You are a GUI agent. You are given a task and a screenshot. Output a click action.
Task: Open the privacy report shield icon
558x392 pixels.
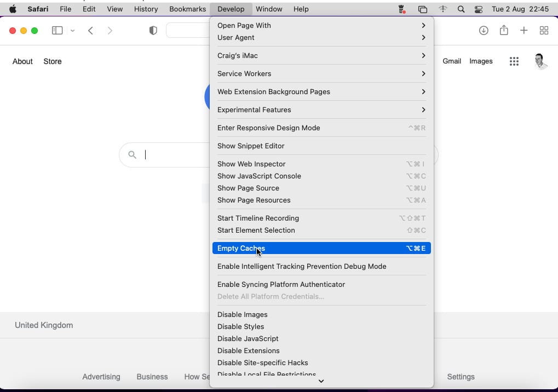point(153,31)
